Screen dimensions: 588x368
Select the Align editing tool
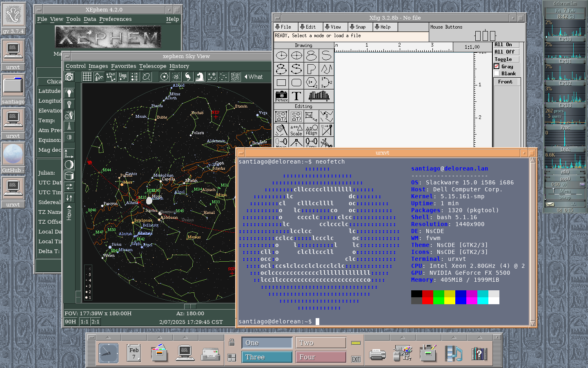[x=312, y=130]
